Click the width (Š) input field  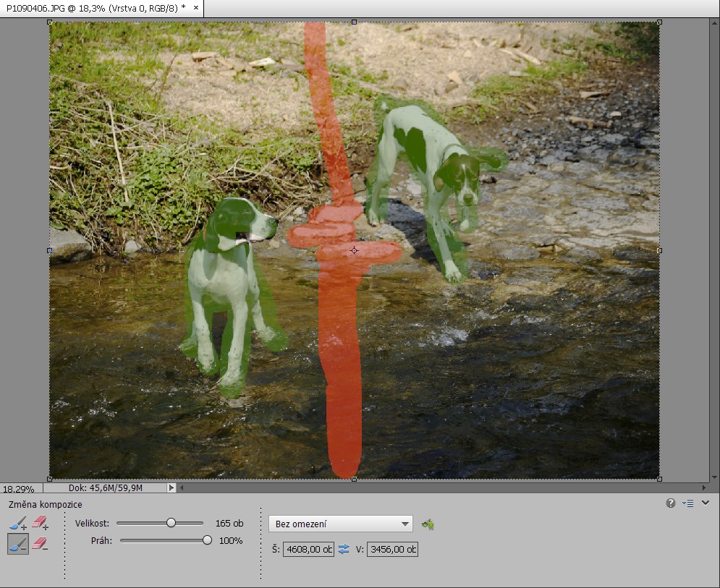coord(308,550)
